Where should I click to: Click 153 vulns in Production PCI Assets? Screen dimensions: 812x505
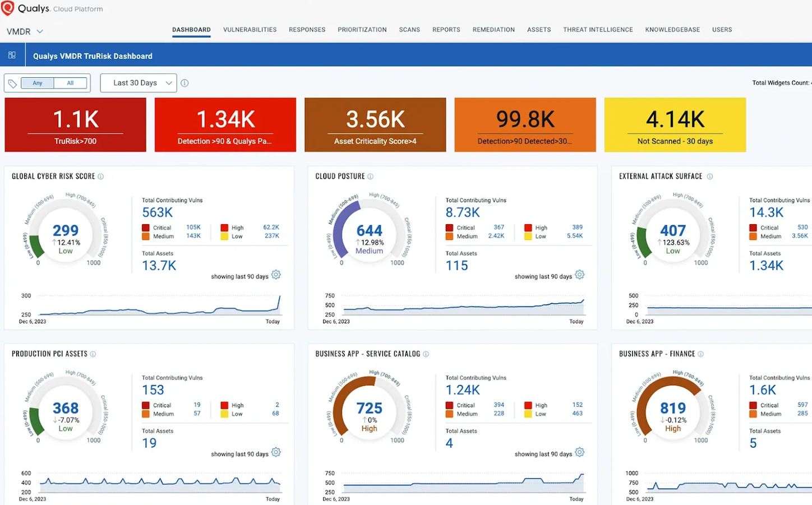point(153,390)
